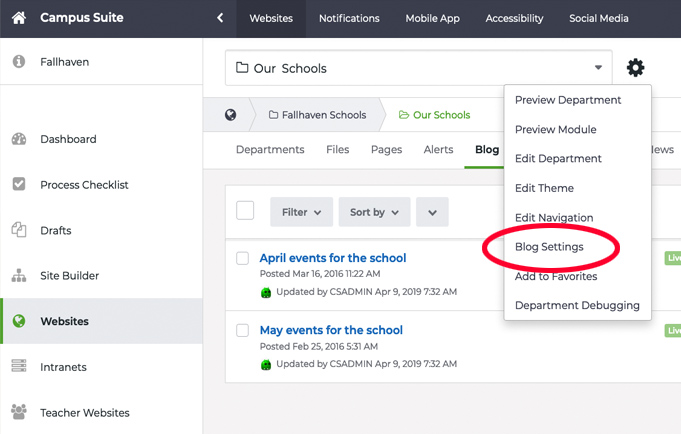Toggle the select-all checkbox
Screen dimensions: 681x434
pyautogui.click(x=245, y=210)
